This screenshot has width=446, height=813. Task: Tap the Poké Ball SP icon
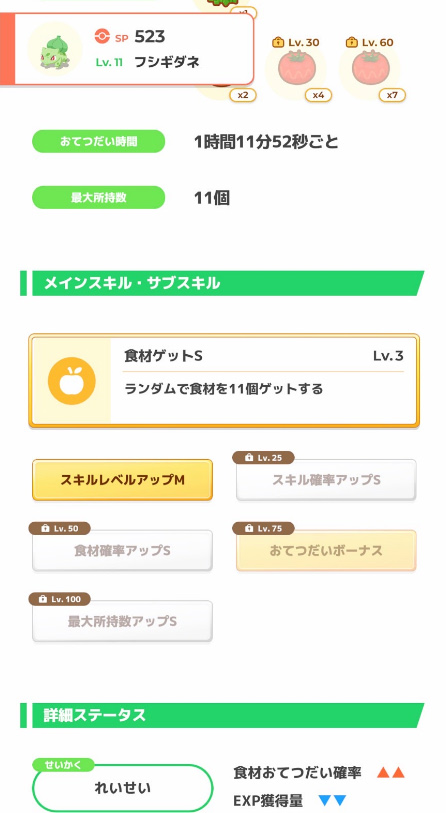coord(103,36)
